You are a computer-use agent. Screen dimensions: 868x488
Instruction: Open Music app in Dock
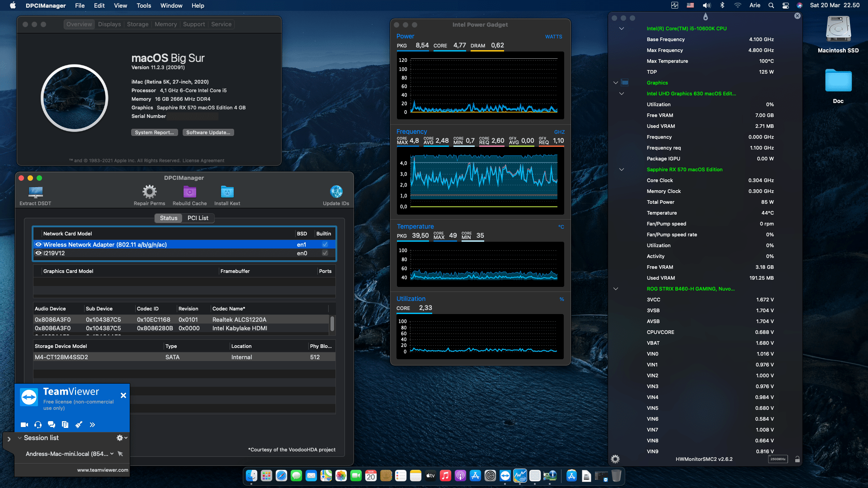[445, 475]
